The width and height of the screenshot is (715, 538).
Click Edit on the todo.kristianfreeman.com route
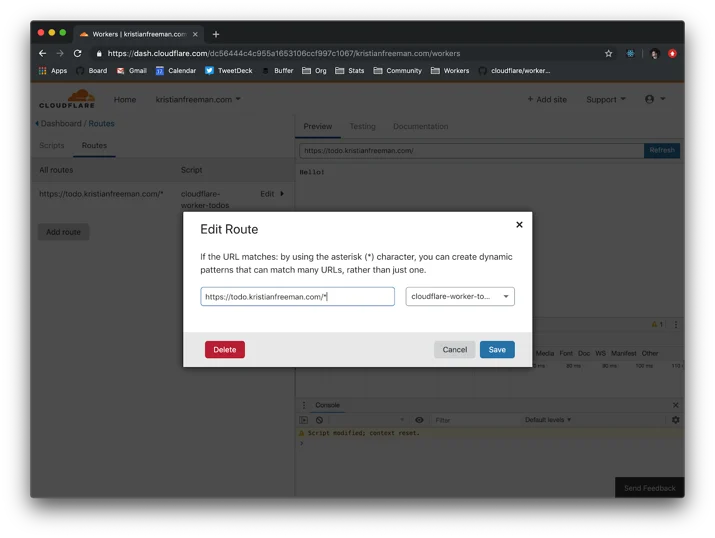tap(272, 194)
